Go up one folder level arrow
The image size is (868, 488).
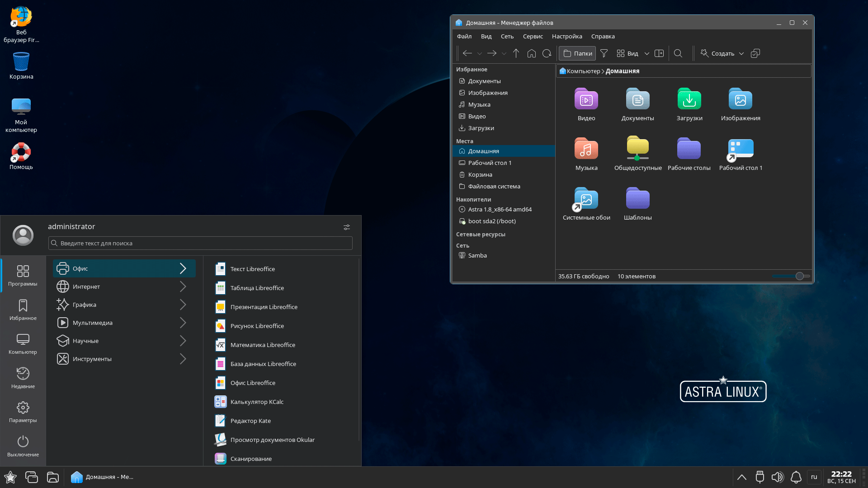coord(516,53)
